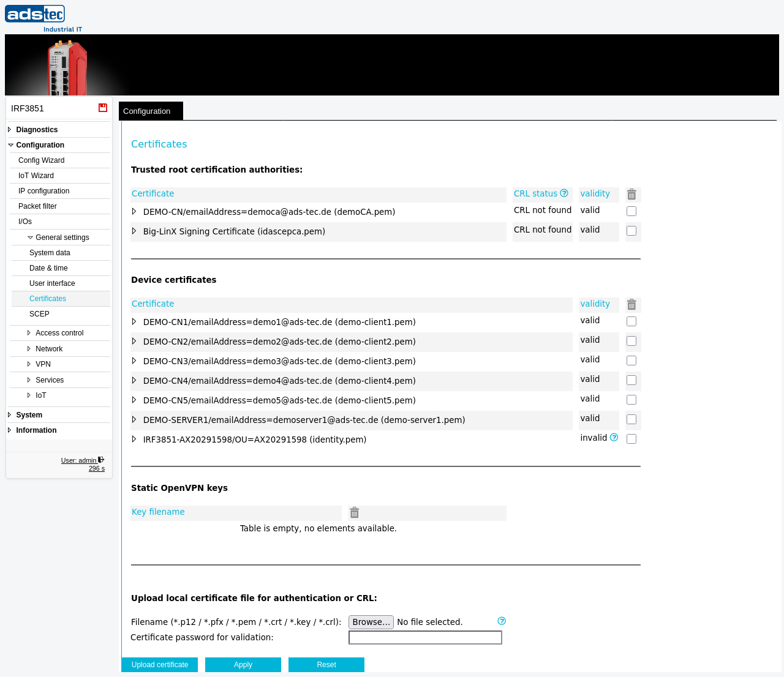The height and width of the screenshot is (677, 784).
Task: Click the Browse… file button
Action: click(371, 622)
